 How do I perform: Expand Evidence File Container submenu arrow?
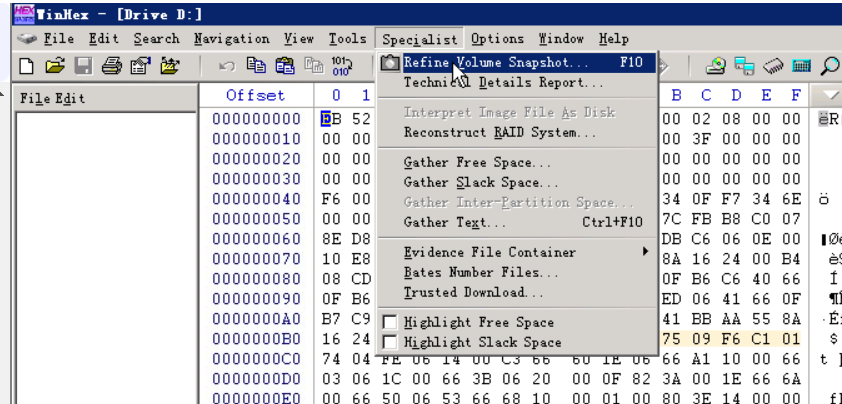click(x=645, y=251)
